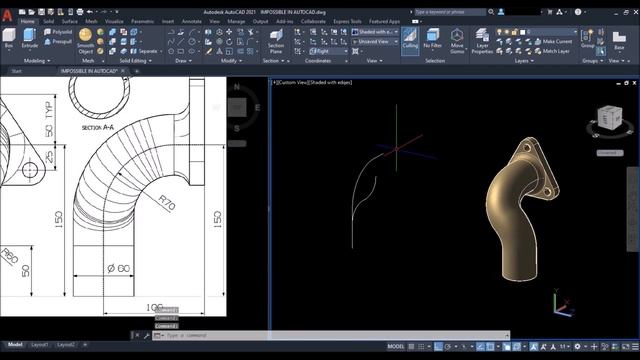Screen dimensions: 640x360
Task: Open the Unsaved View dropdown
Action: point(375,42)
